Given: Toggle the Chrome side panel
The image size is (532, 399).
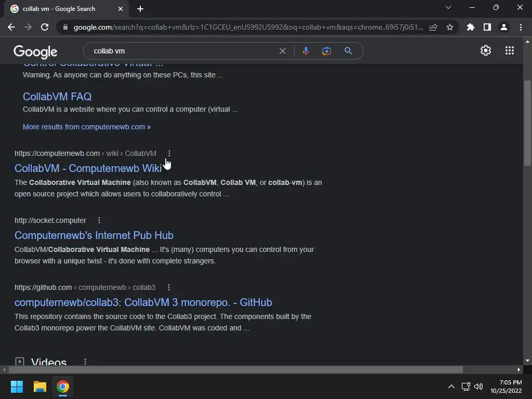Looking at the screenshot, I should (x=487, y=27).
